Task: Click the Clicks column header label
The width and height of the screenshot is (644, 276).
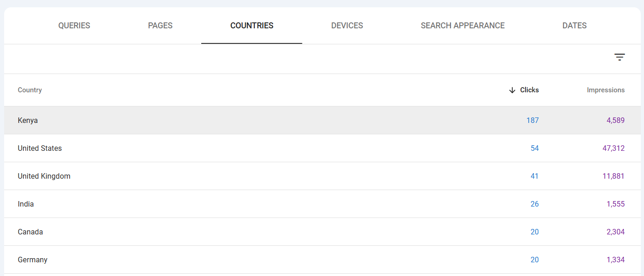Action: [x=529, y=90]
